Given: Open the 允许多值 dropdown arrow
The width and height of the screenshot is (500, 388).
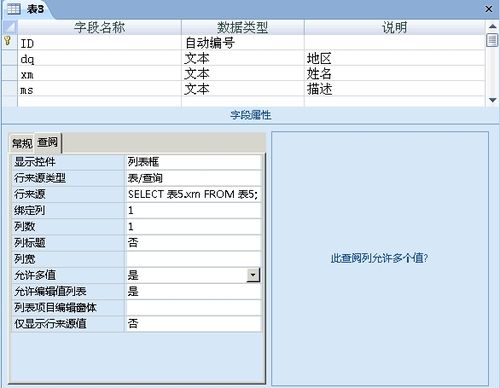Looking at the screenshot, I should (253, 275).
